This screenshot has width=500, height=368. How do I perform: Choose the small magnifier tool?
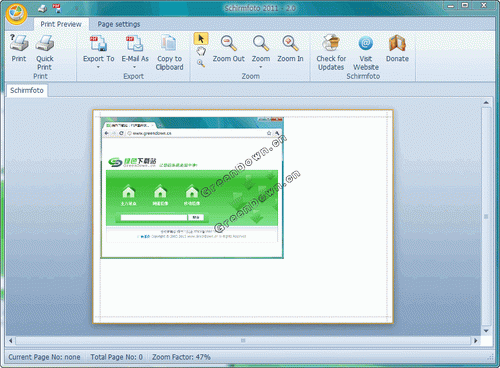pos(201,63)
